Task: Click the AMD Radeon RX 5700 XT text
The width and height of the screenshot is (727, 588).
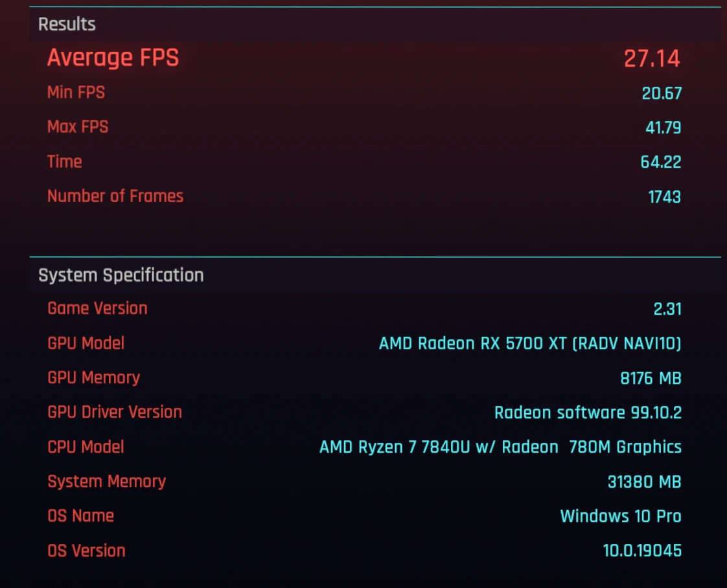Action: click(472, 343)
